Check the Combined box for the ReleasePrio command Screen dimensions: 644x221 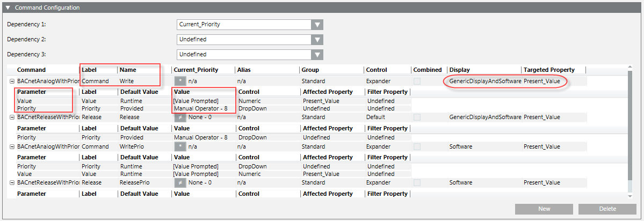click(417, 183)
